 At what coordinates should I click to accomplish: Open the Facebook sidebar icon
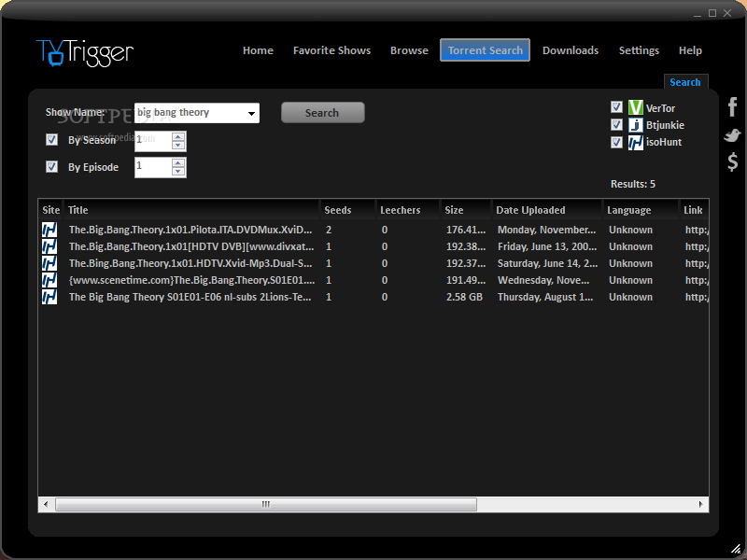click(733, 106)
